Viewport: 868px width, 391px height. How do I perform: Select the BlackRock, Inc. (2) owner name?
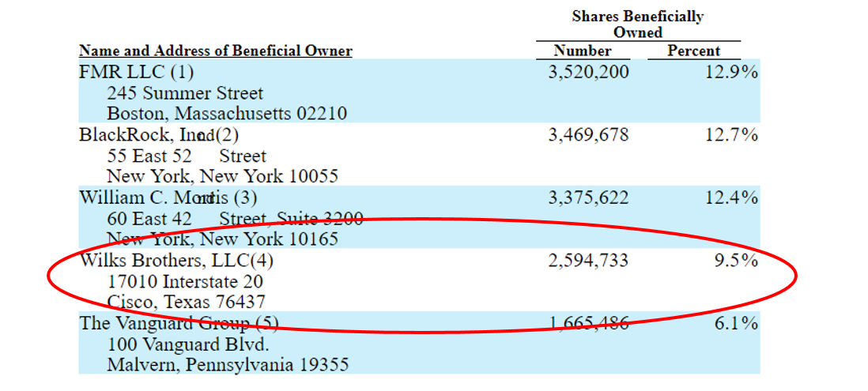[x=159, y=135]
